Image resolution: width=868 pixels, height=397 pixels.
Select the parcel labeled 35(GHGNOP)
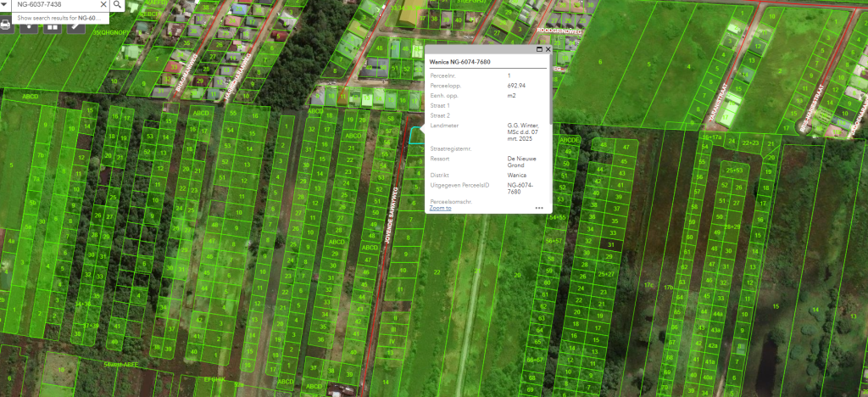(108, 32)
